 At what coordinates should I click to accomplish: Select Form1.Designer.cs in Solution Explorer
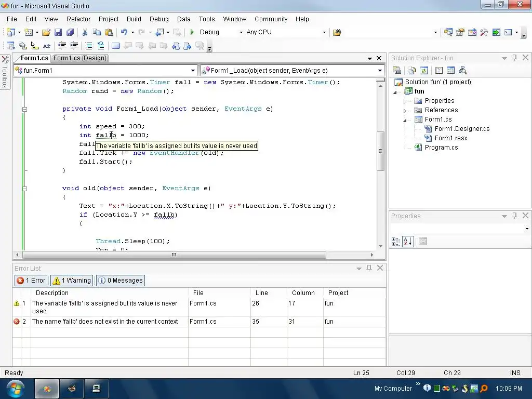[462, 129]
